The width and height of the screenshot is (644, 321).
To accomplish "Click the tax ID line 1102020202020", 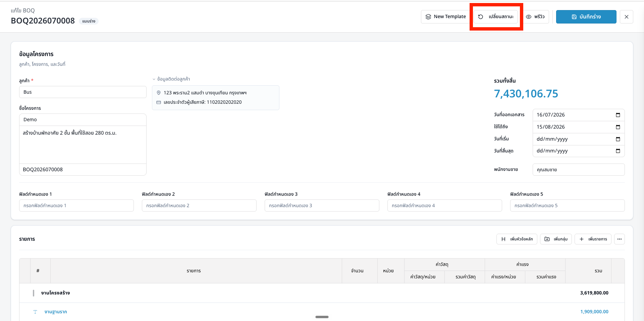I will click(203, 102).
